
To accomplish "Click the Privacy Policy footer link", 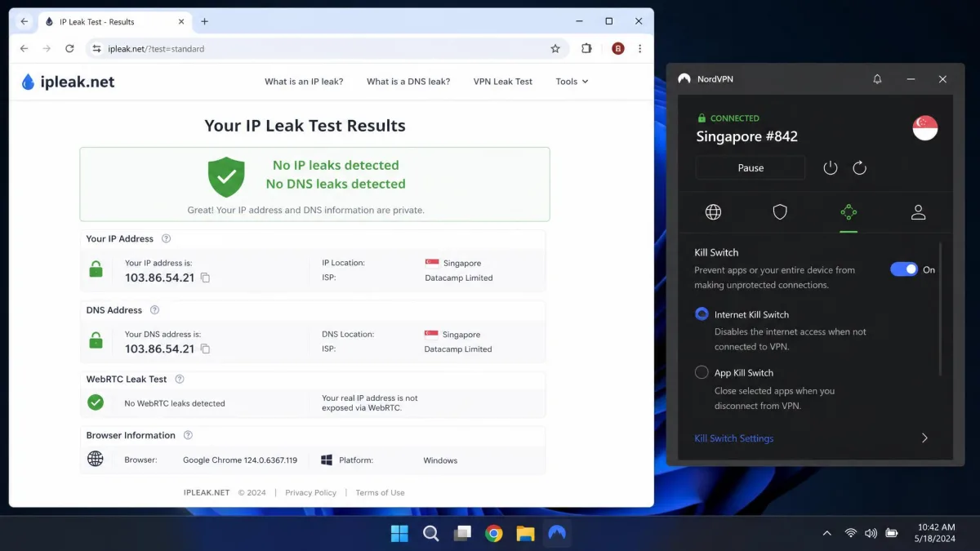I will tap(310, 493).
